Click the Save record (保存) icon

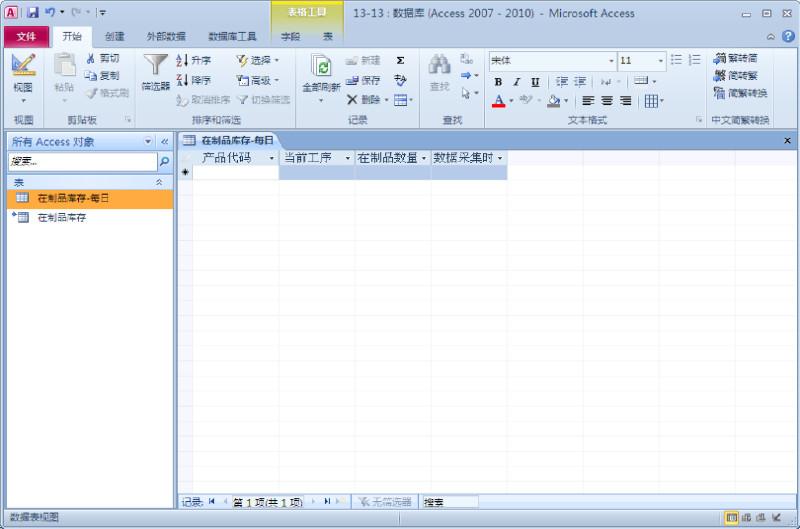[352, 81]
